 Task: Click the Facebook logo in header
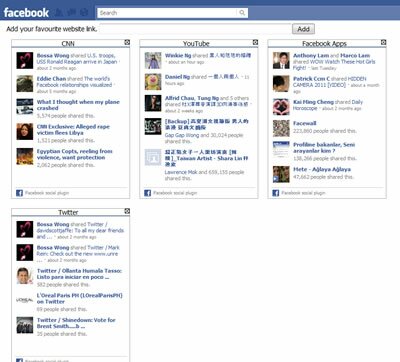[x=26, y=13]
